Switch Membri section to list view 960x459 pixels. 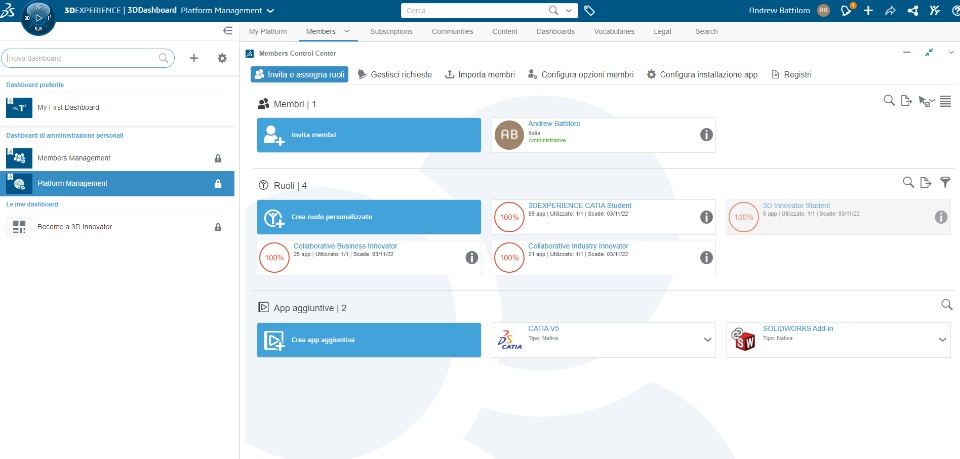945,101
